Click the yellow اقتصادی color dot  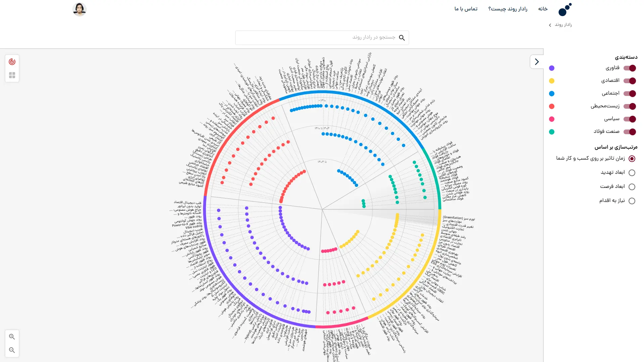coord(551,81)
